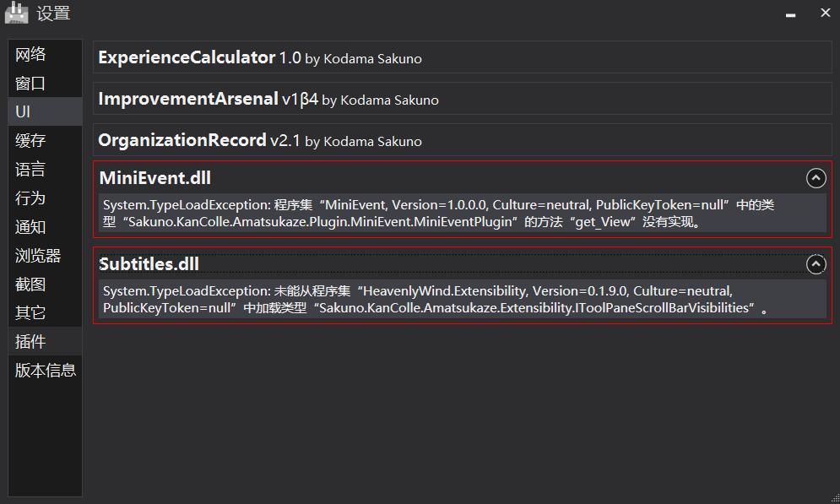840x504 pixels.
Task: Minimize the 设置 window
Action: coord(791,14)
